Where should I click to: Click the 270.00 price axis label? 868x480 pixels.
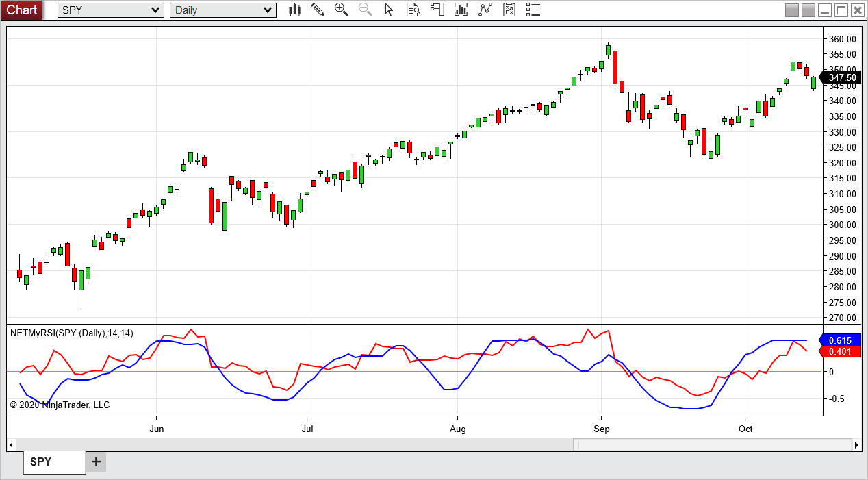(842, 318)
